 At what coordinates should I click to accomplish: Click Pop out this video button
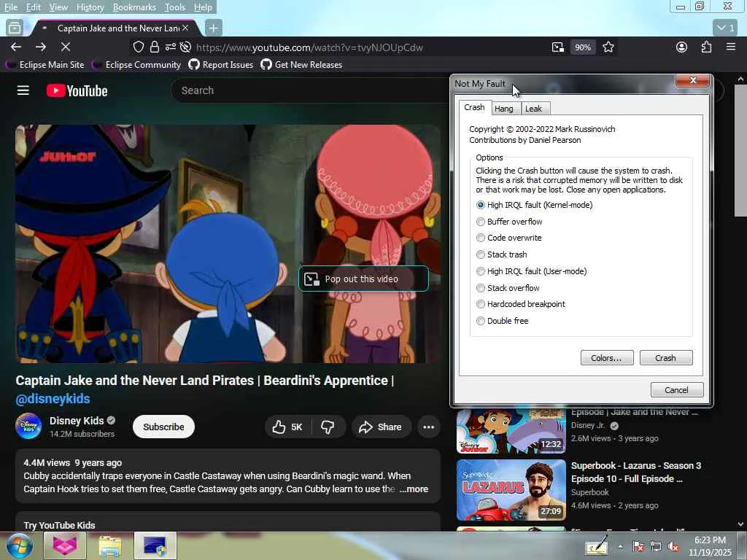coord(363,279)
